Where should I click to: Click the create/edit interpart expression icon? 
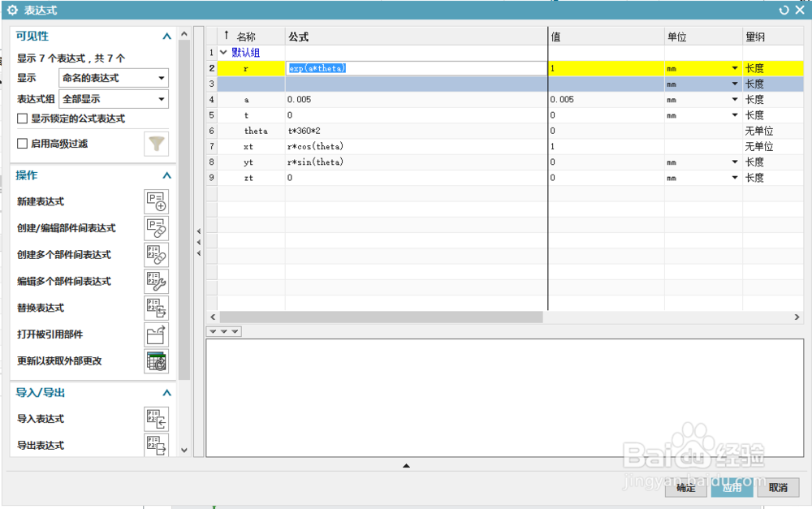point(156,228)
